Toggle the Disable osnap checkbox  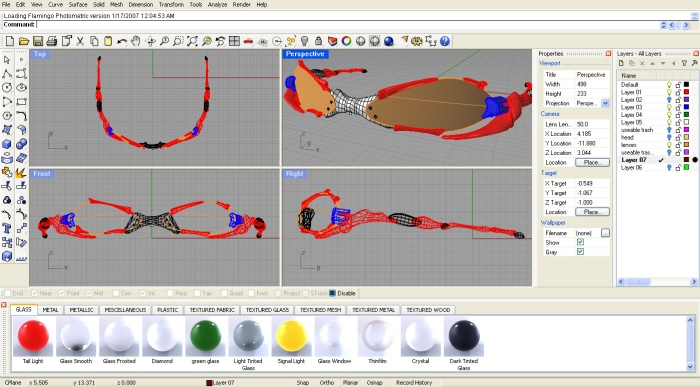(x=332, y=293)
